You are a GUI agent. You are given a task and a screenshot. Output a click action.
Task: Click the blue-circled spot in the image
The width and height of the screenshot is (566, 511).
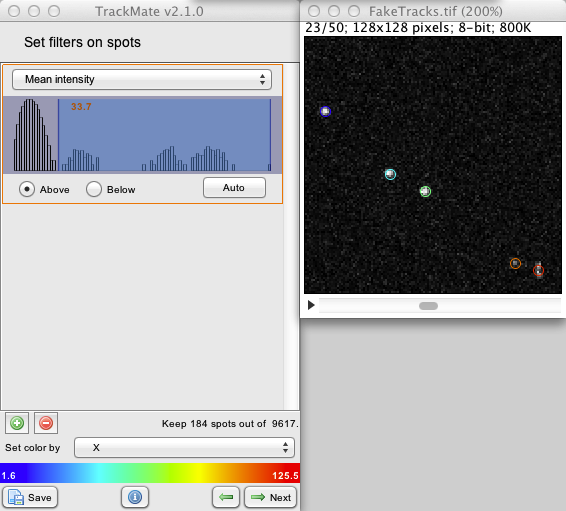(x=325, y=111)
